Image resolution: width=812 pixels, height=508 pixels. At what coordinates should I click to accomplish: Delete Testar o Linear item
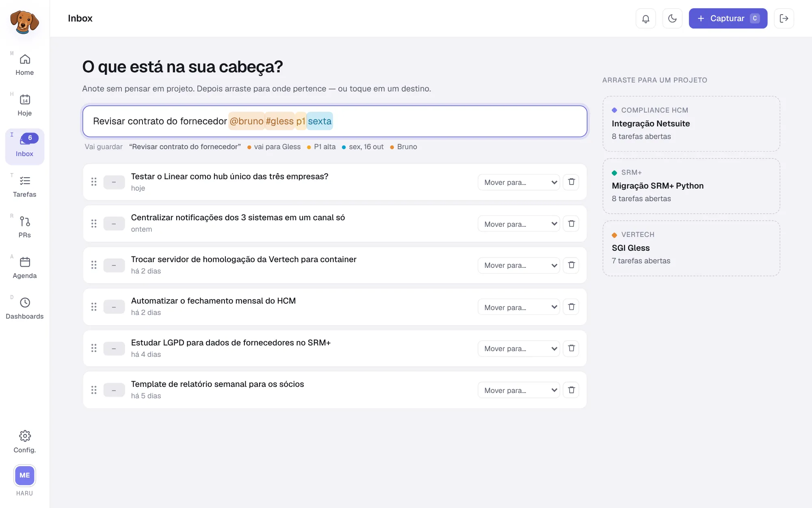(x=571, y=182)
